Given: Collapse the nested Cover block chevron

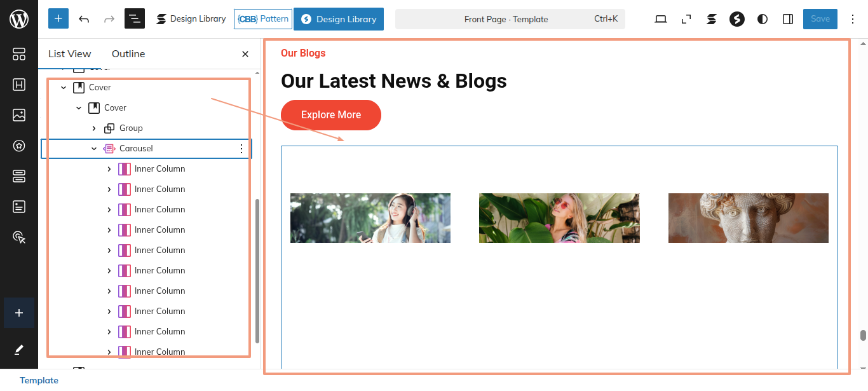Looking at the screenshot, I should click(x=79, y=108).
